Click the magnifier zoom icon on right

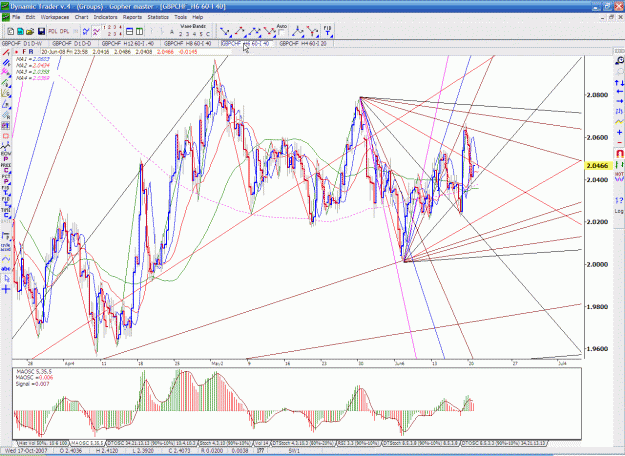click(x=619, y=61)
